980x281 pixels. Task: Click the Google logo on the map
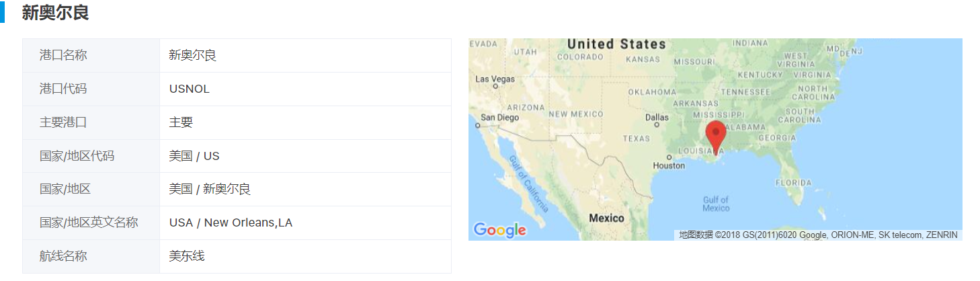[499, 230]
